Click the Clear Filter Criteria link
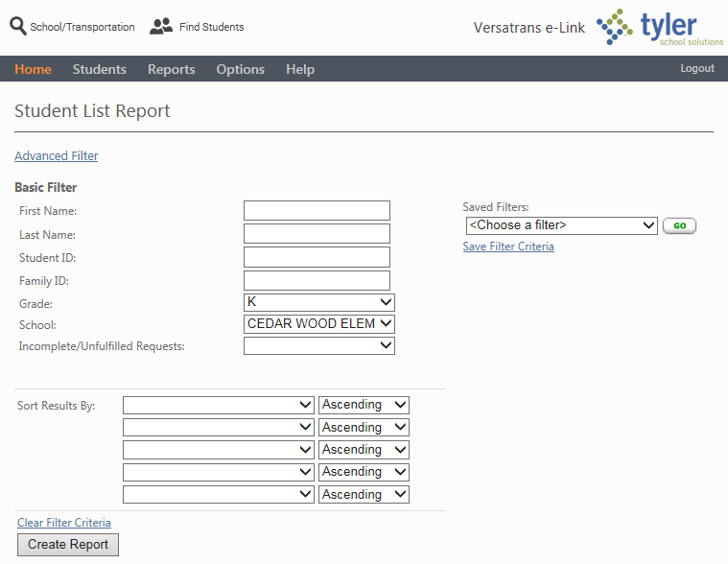 pos(64,523)
